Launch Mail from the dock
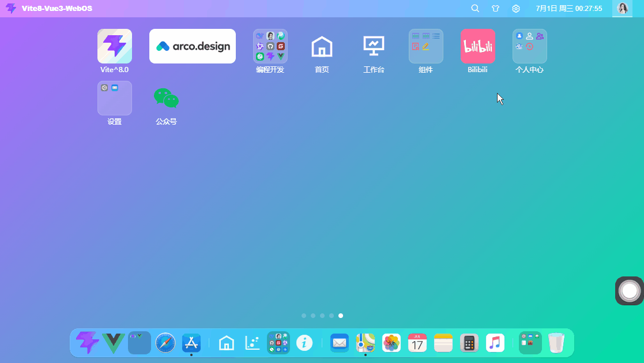 pyautogui.click(x=340, y=342)
